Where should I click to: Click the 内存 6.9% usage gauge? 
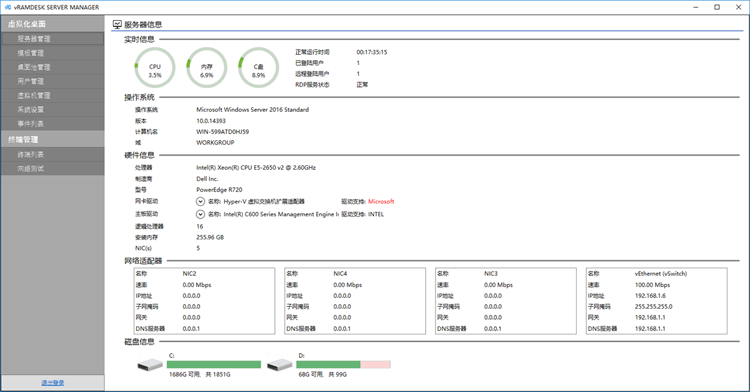206,67
